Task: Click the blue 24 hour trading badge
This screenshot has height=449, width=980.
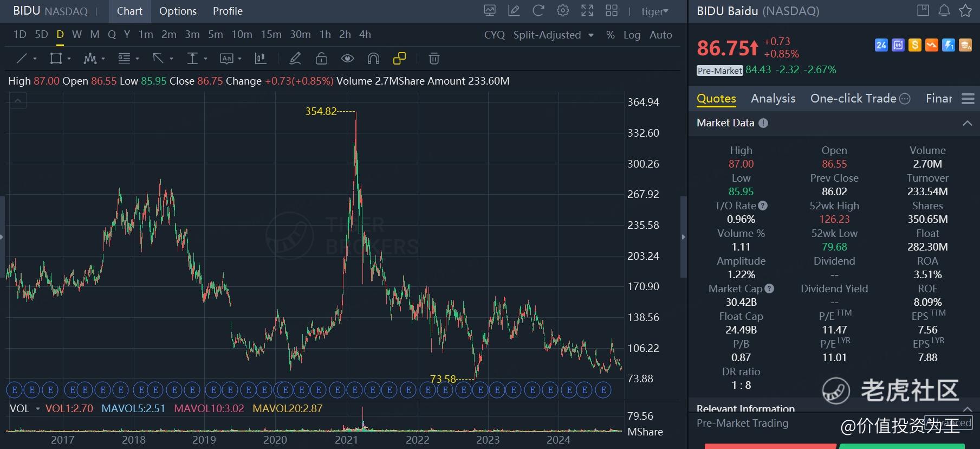Action: (x=881, y=45)
